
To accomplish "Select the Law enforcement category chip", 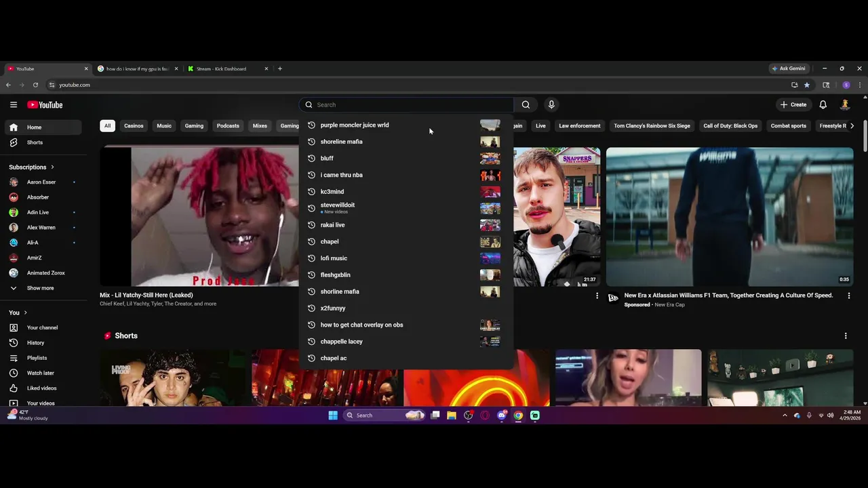I will click(580, 125).
